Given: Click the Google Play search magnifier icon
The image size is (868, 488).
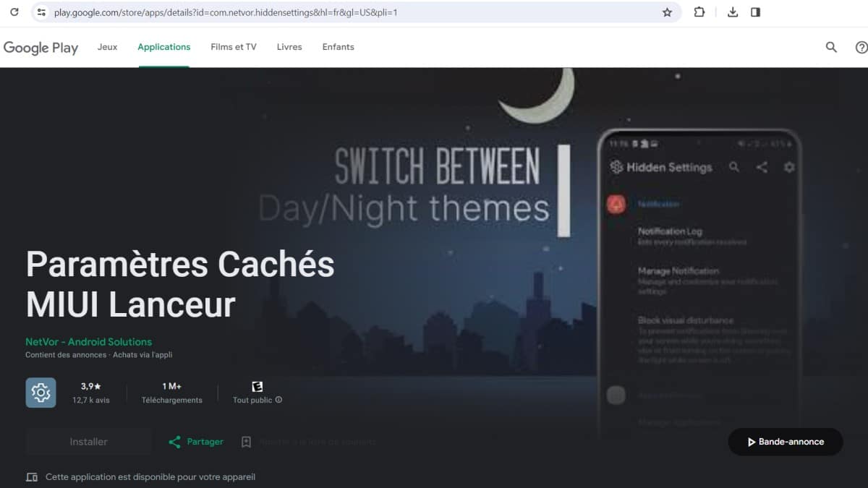Looking at the screenshot, I should pos(831,47).
